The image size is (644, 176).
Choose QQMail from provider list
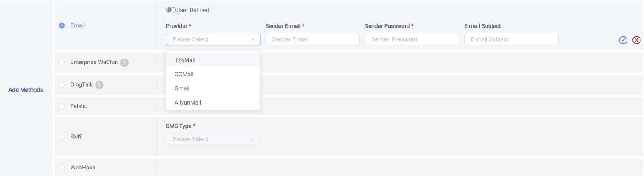coord(213,74)
